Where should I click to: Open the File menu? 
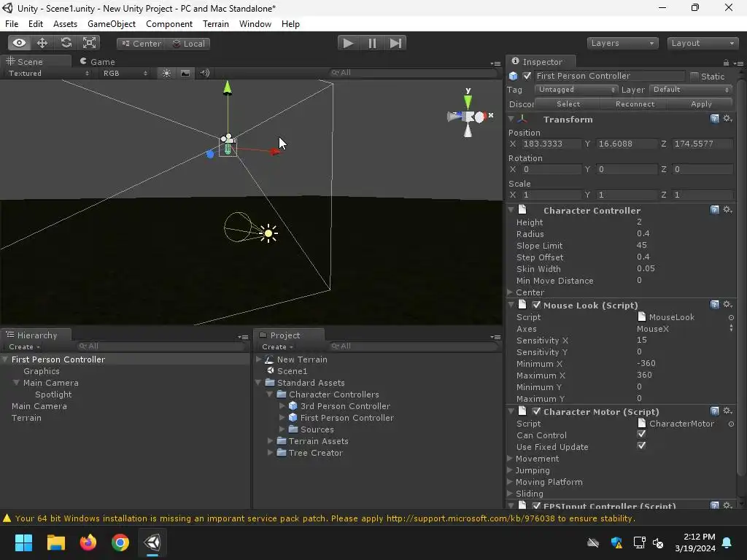pos(12,24)
